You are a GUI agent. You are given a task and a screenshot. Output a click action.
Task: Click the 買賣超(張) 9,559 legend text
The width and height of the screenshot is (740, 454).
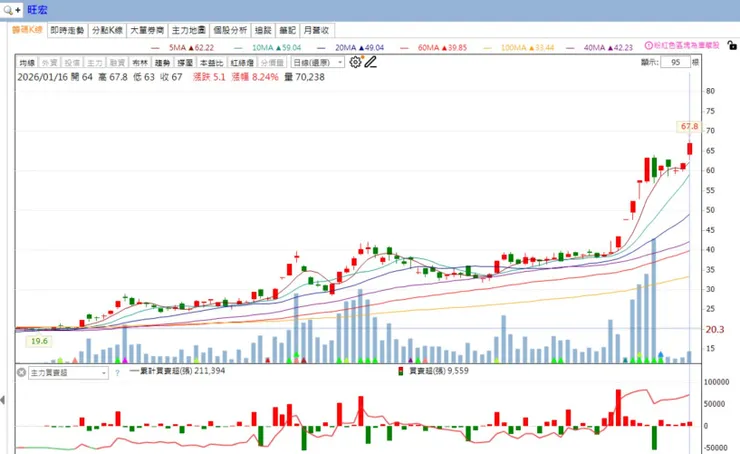[x=439, y=371]
